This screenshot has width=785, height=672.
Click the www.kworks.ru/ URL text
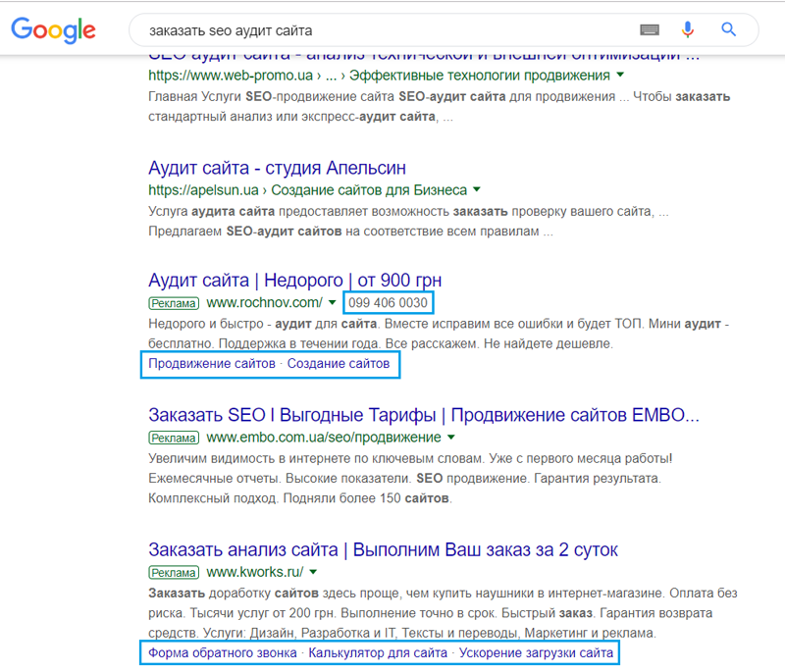pos(255,572)
